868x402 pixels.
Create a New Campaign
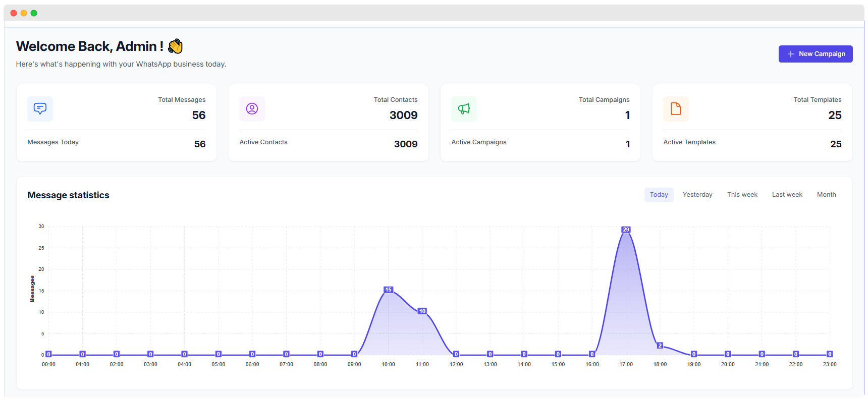[815, 54]
